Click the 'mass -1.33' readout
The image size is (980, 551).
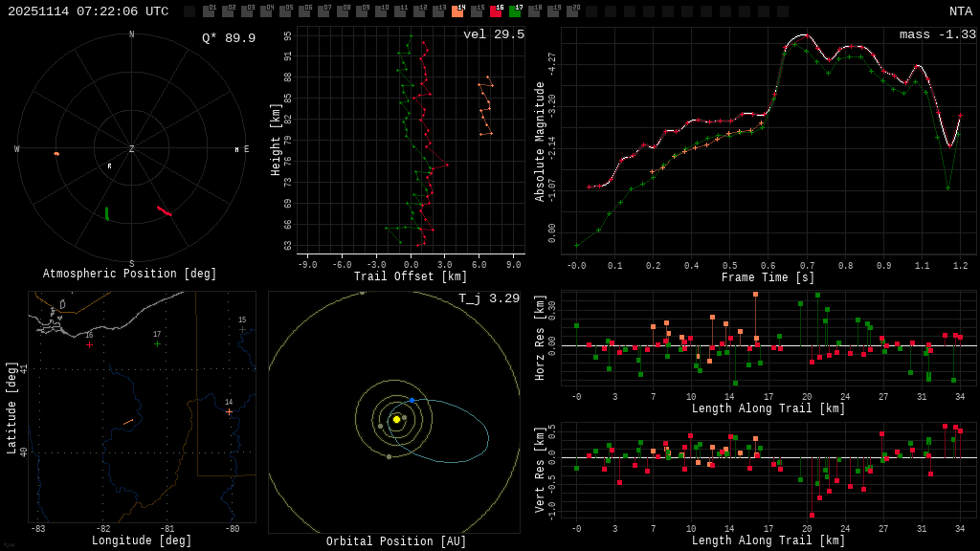point(937,34)
